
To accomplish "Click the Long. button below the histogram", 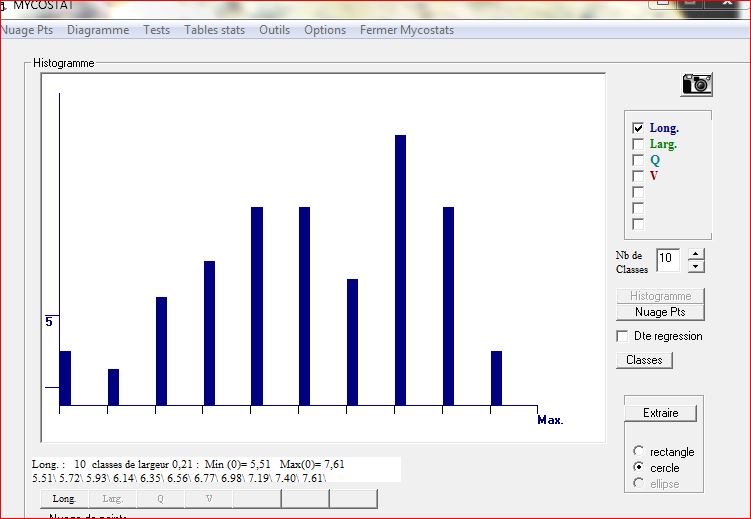I will pyautogui.click(x=64, y=498).
